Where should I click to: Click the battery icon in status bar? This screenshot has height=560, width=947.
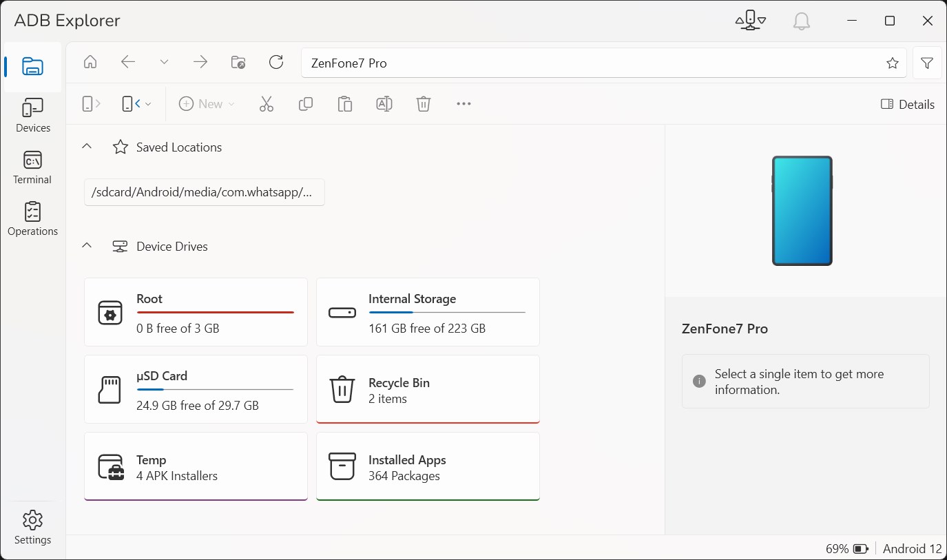click(861, 549)
